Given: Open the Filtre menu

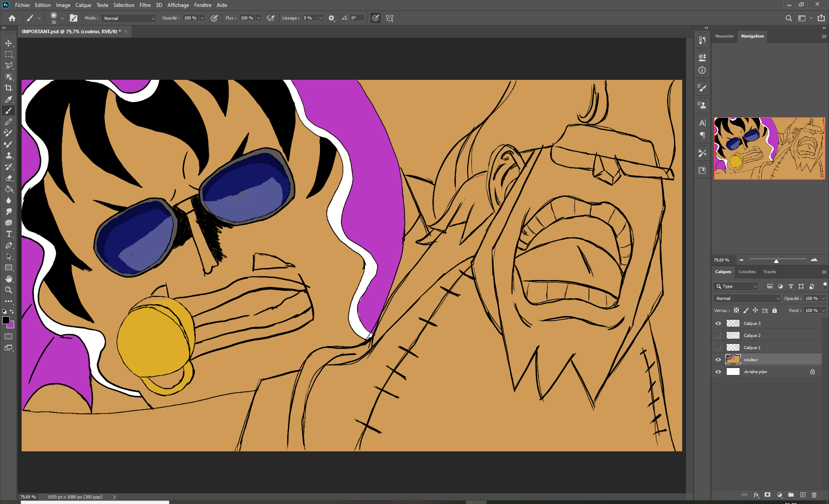Looking at the screenshot, I should pyautogui.click(x=145, y=5).
